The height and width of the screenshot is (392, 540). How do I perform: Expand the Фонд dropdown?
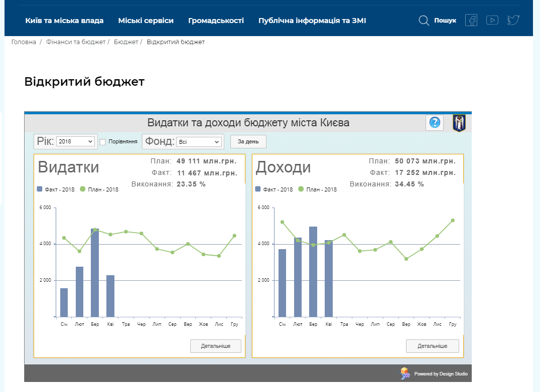[199, 142]
